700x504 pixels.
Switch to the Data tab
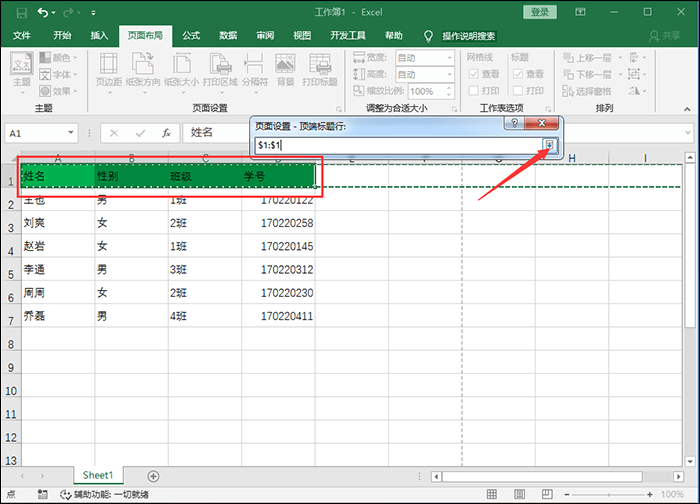(228, 36)
